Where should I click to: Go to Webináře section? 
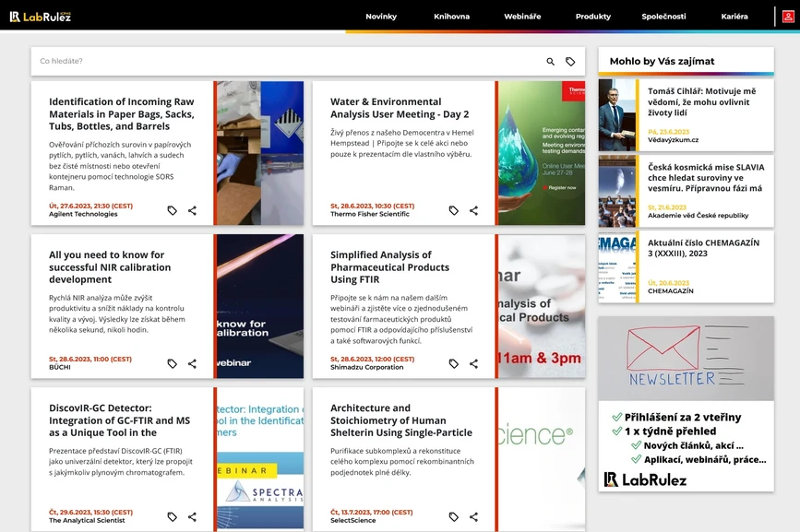pos(522,17)
